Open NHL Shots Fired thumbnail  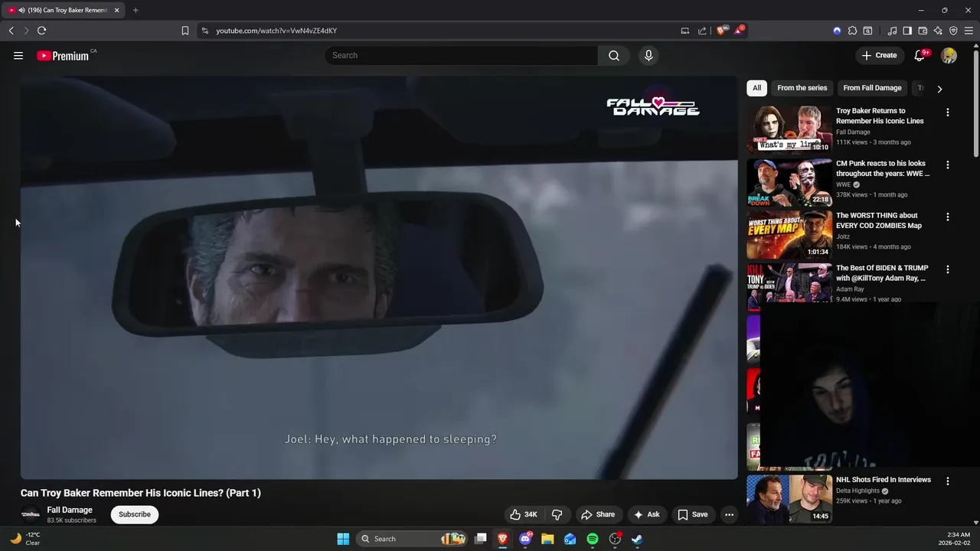click(789, 498)
